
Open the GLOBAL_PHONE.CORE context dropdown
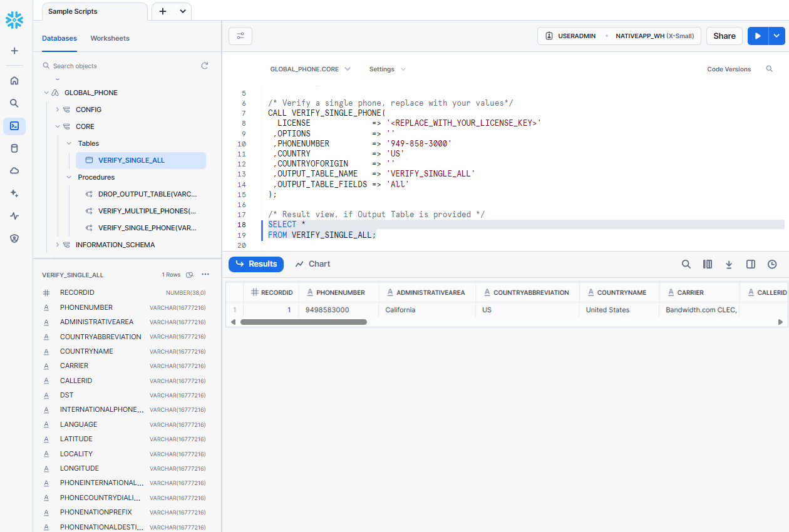click(310, 69)
